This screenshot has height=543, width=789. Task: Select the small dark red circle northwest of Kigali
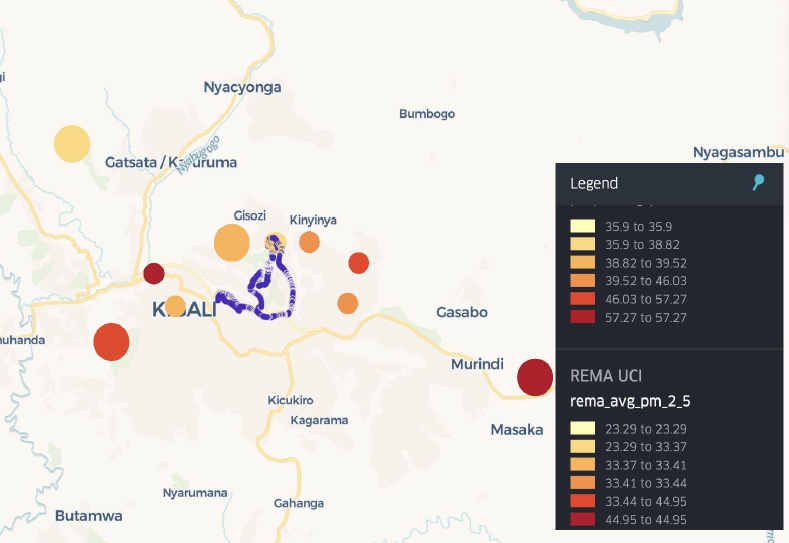(x=154, y=273)
